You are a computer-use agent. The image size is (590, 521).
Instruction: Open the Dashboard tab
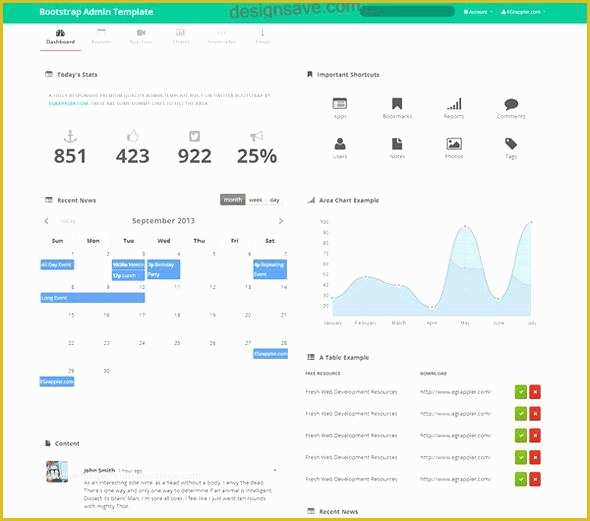[60, 37]
